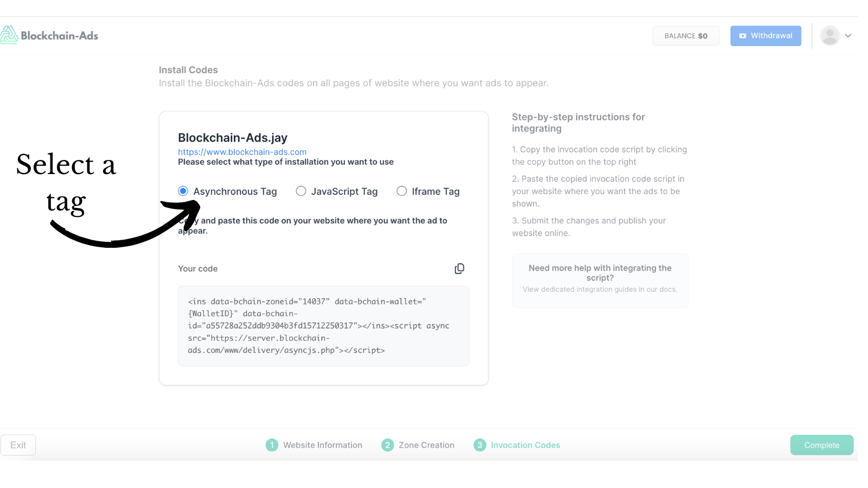Click instruction '3. Submit the changes' text
The width and height of the screenshot is (868, 488).
click(589, 227)
